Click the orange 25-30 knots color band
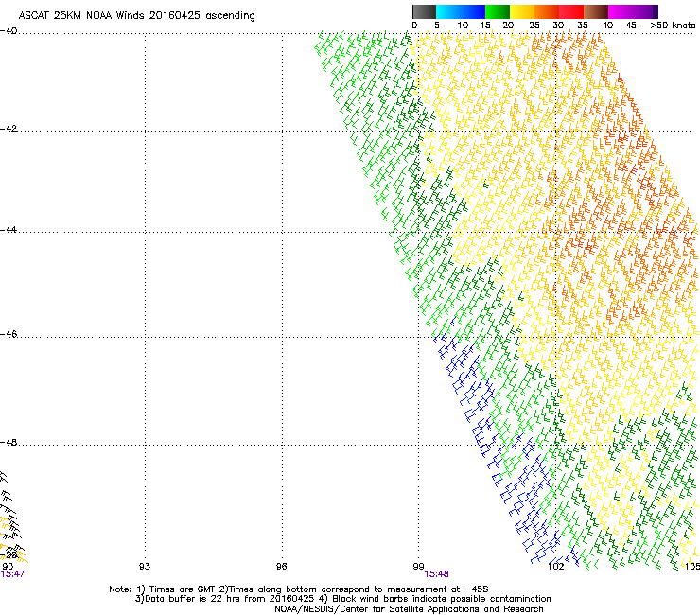This screenshot has width=700, height=615. [x=547, y=11]
